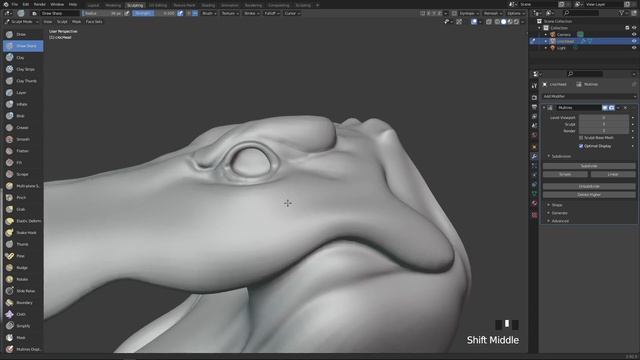Open the File menu

15,4
